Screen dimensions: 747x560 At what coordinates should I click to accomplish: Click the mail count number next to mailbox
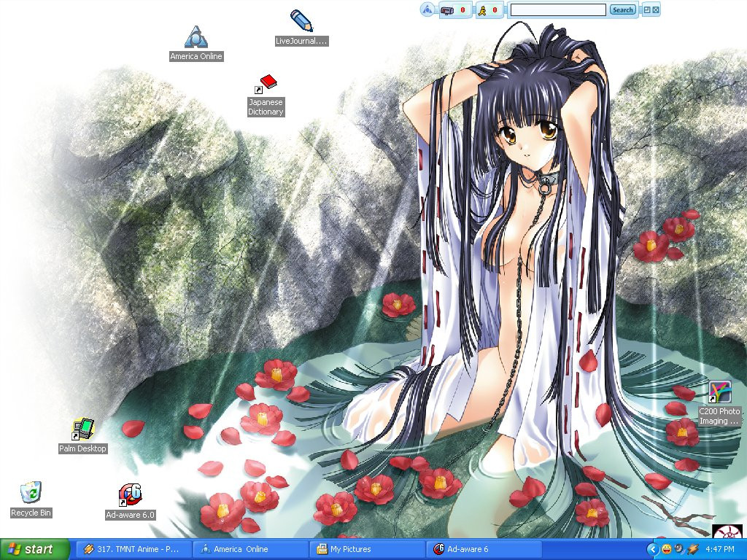point(462,10)
